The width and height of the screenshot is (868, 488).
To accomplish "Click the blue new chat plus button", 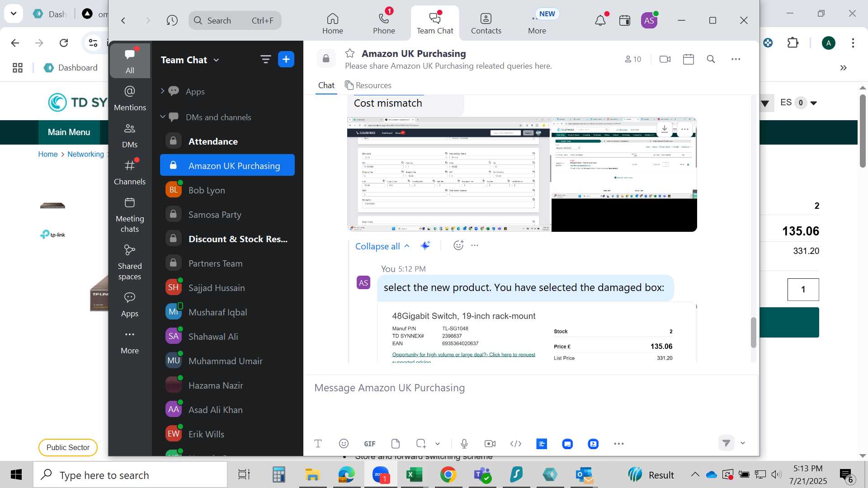I will point(286,60).
